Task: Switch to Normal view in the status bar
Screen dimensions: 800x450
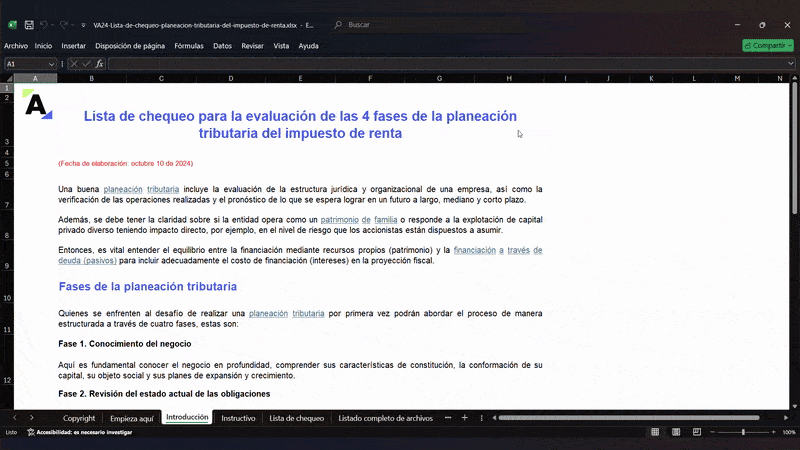Action: pyautogui.click(x=654, y=432)
